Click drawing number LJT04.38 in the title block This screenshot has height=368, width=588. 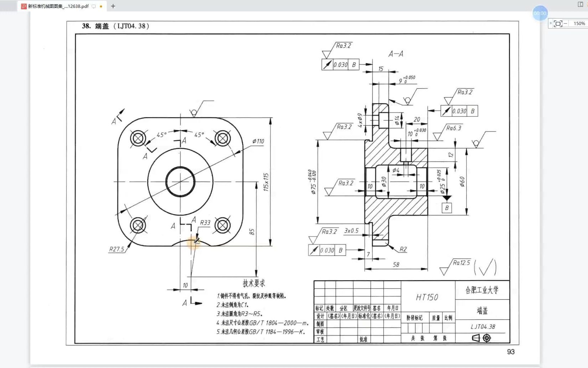pos(483,327)
